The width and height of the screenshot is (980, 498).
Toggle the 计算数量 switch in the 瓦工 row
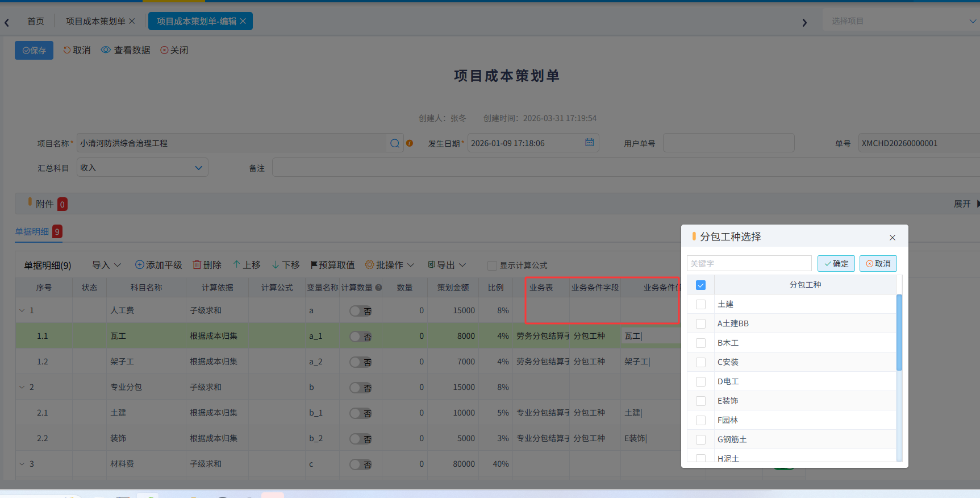360,337
